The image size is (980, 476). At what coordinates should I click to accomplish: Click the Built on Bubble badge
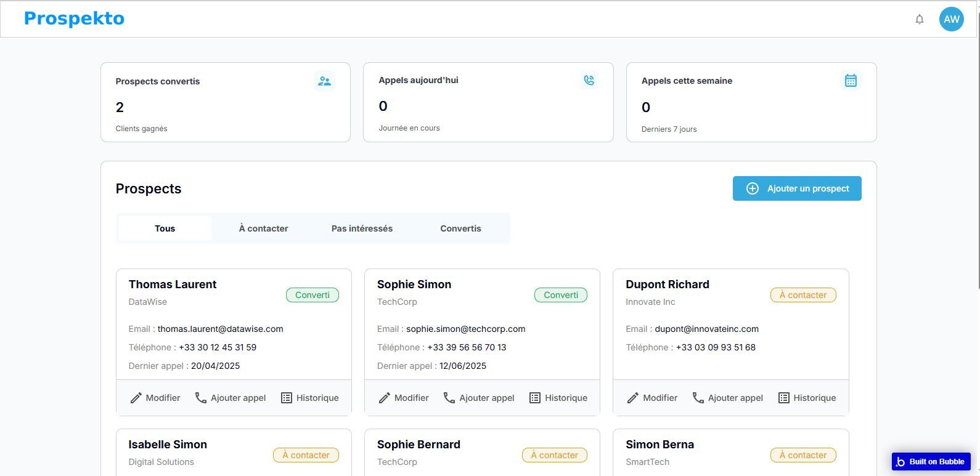point(931,461)
